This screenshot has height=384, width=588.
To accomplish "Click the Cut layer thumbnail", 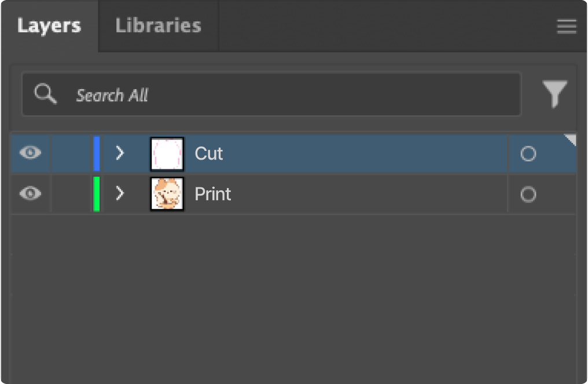I will coord(167,154).
